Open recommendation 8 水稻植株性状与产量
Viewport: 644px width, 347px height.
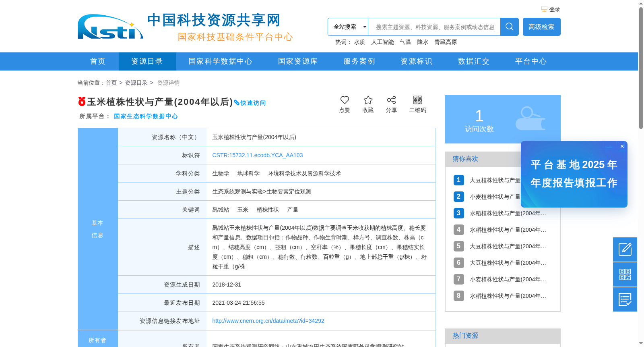(508, 296)
